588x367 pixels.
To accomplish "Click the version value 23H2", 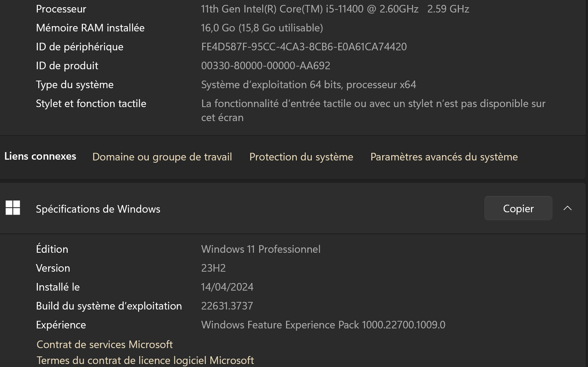I will coord(213,268).
